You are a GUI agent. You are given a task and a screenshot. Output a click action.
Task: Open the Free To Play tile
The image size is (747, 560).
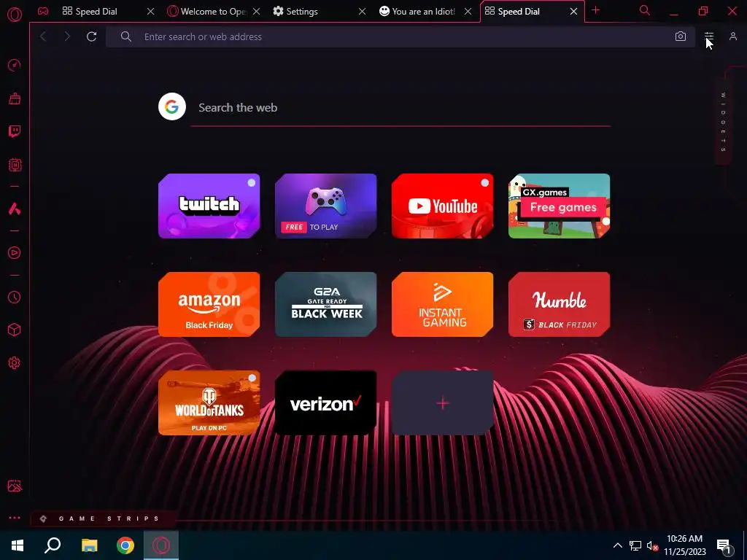(326, 206)
